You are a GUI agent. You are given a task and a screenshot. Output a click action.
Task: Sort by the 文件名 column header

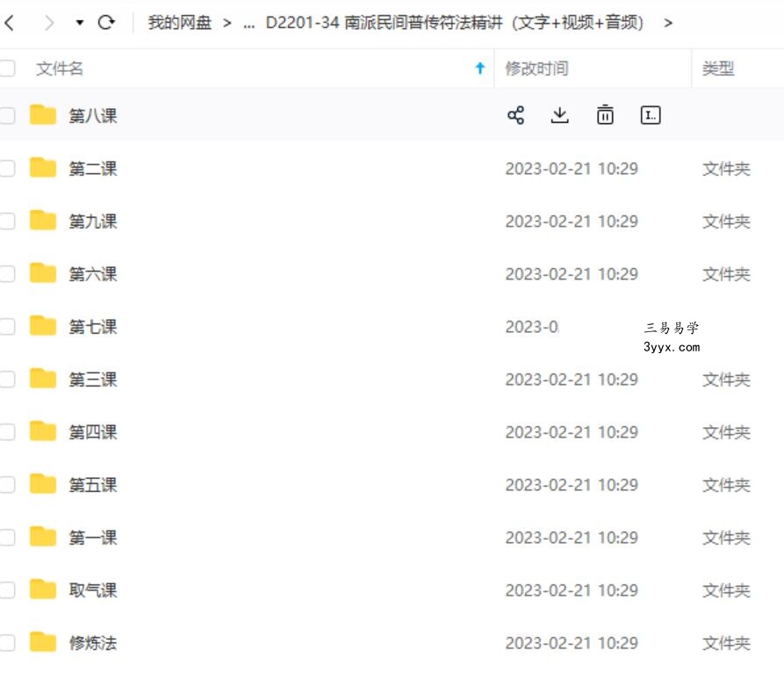pos(60,68)
